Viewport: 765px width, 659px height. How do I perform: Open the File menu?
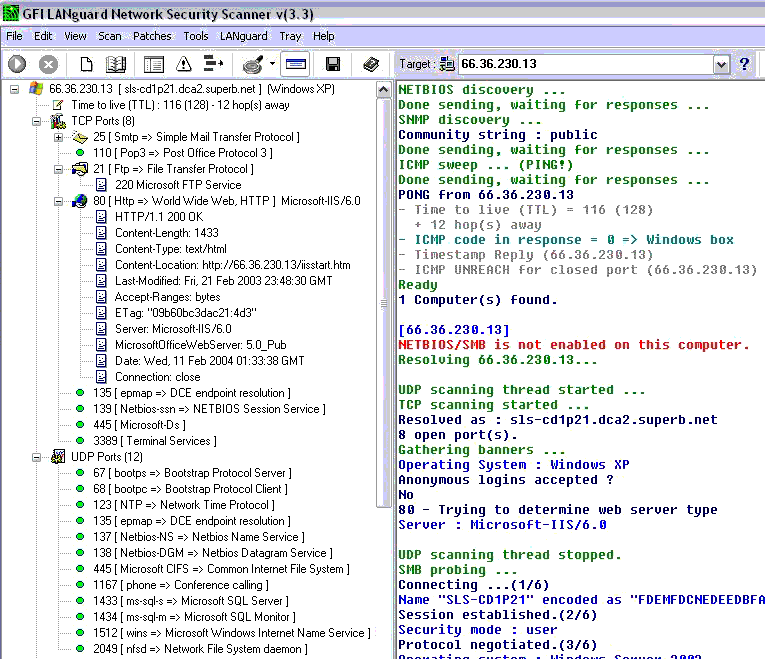click(x=14, y=36)
